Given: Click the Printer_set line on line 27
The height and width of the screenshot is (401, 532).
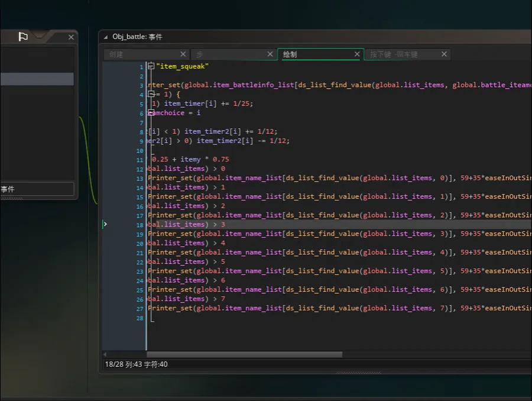Looking at the screenshot, I should click(x=339, y=308).
